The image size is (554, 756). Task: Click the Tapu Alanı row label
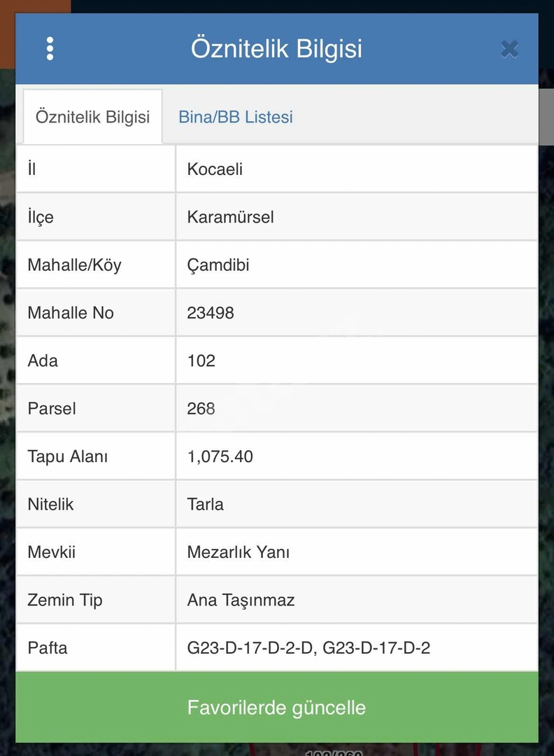pyautogui.click(x=67, y=456)
